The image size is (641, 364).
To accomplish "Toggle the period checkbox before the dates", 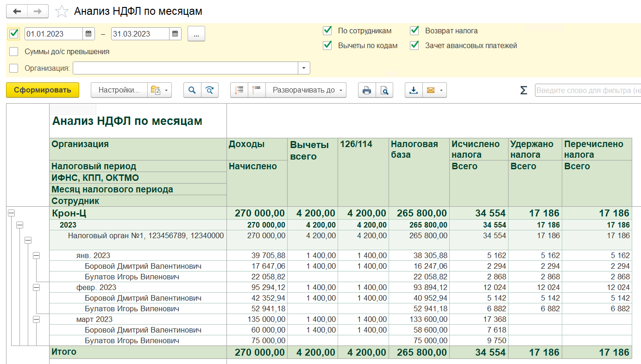I will [x=14, y=34].
